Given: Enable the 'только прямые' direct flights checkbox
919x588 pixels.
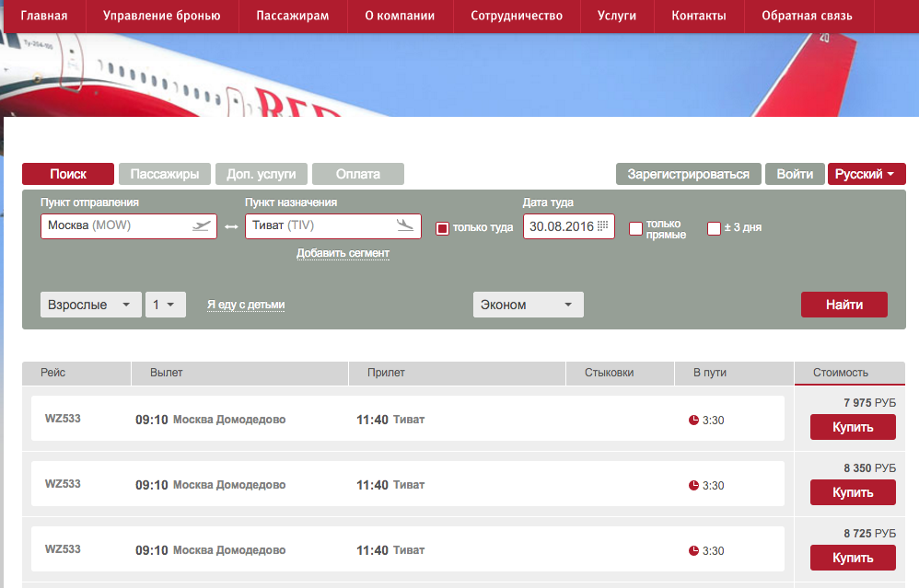Looking at the screenshot, I should (635, 228).
